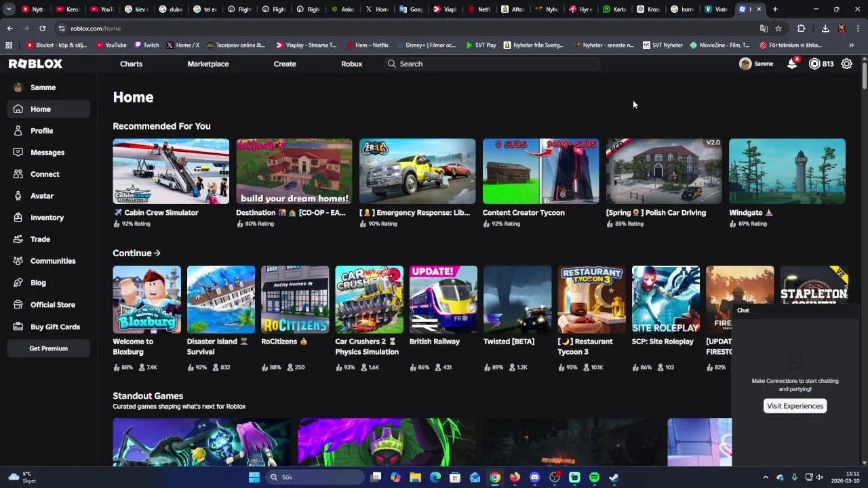
Task: Open the Twisted [BETA] game thumbnail
Action: tap(517, 300)
